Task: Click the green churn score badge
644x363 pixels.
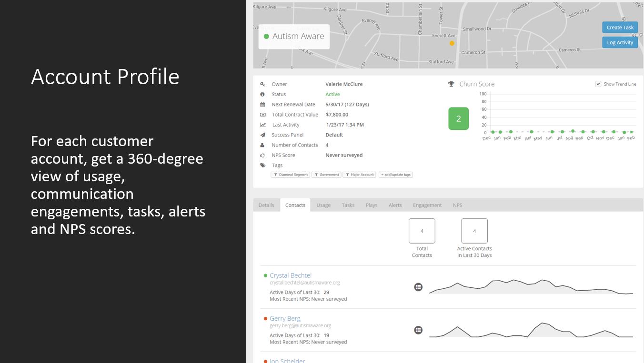Action: (x=458, y=118)
